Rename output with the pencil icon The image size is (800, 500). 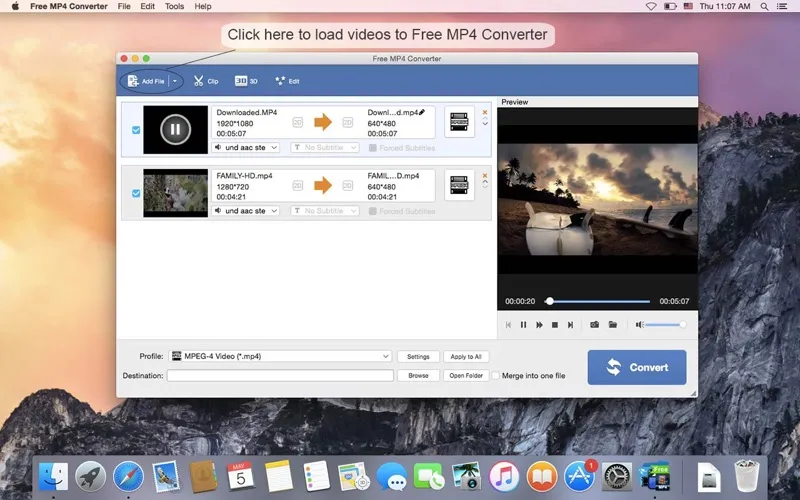click(422, 112)
